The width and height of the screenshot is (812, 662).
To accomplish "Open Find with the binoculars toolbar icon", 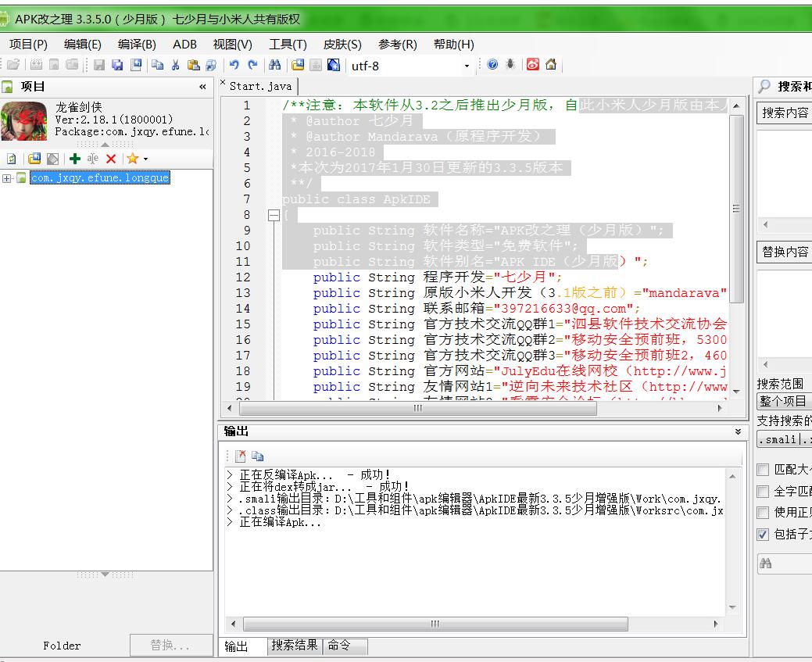I will [x=274, y=66].
